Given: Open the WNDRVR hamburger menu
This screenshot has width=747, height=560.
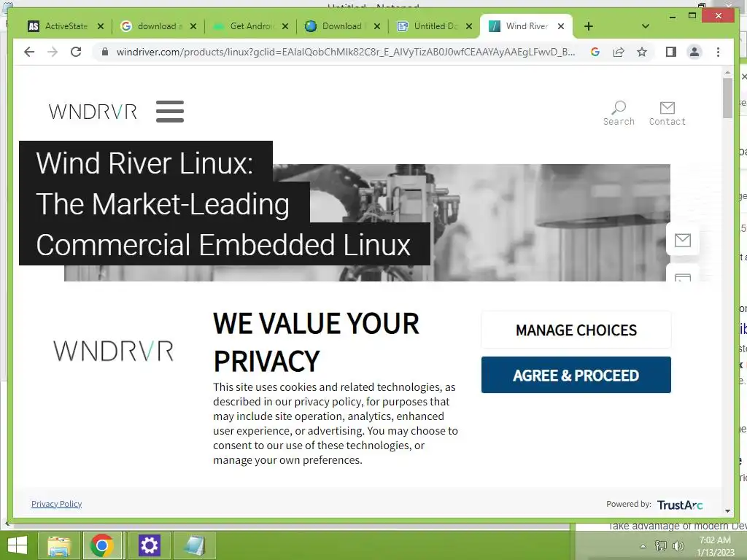Looking at the screenshot, I should [x=169, y=112].
